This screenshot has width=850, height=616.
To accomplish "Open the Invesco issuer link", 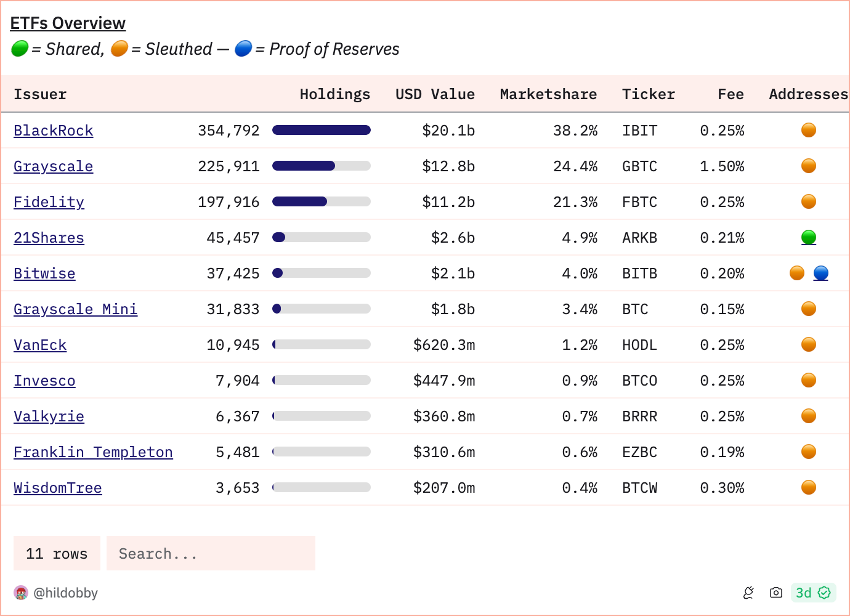I will coord(44,381).
